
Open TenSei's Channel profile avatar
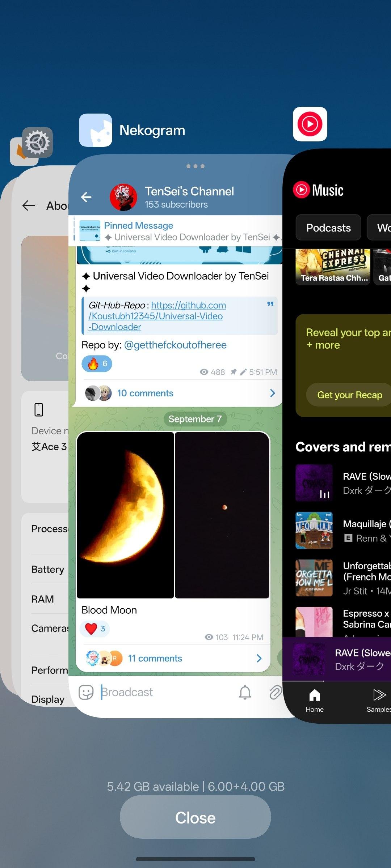(x=123, y=197)
